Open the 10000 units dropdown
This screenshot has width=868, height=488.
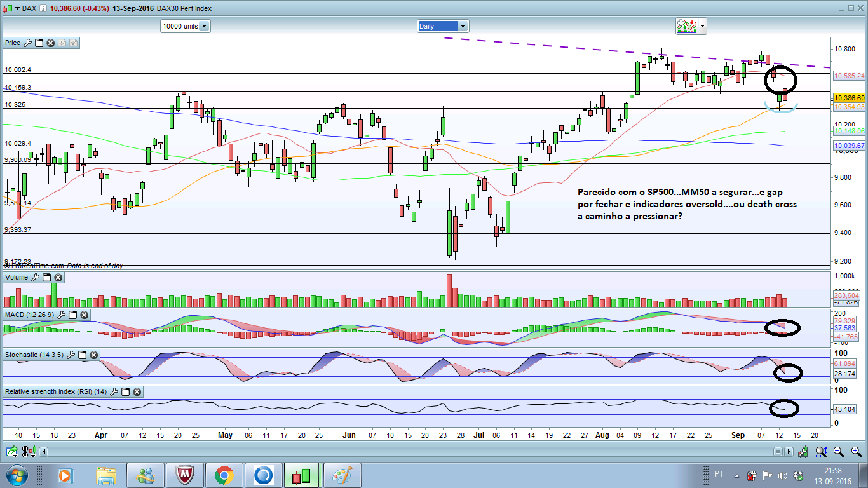pyautogui.click(x=186, y=26)
